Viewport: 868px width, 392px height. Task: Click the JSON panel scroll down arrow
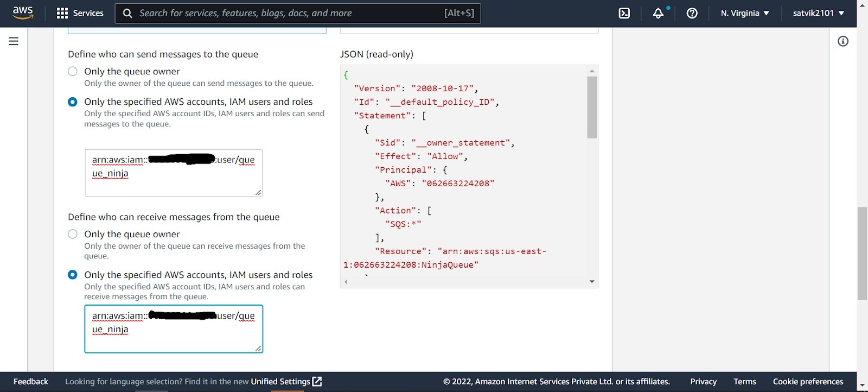(x=592, y=282)
